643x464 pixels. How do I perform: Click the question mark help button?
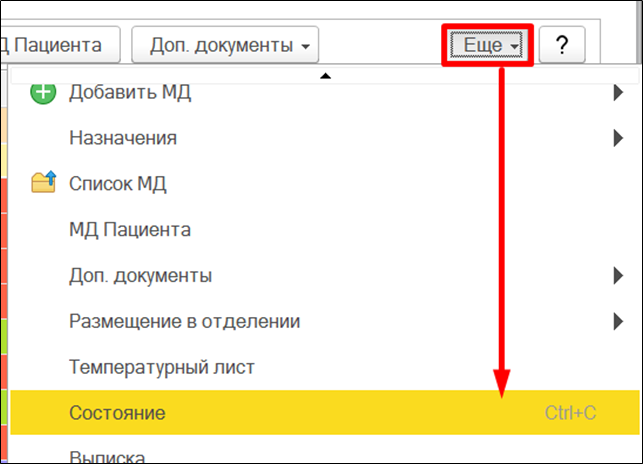click(x=562, y=45)
